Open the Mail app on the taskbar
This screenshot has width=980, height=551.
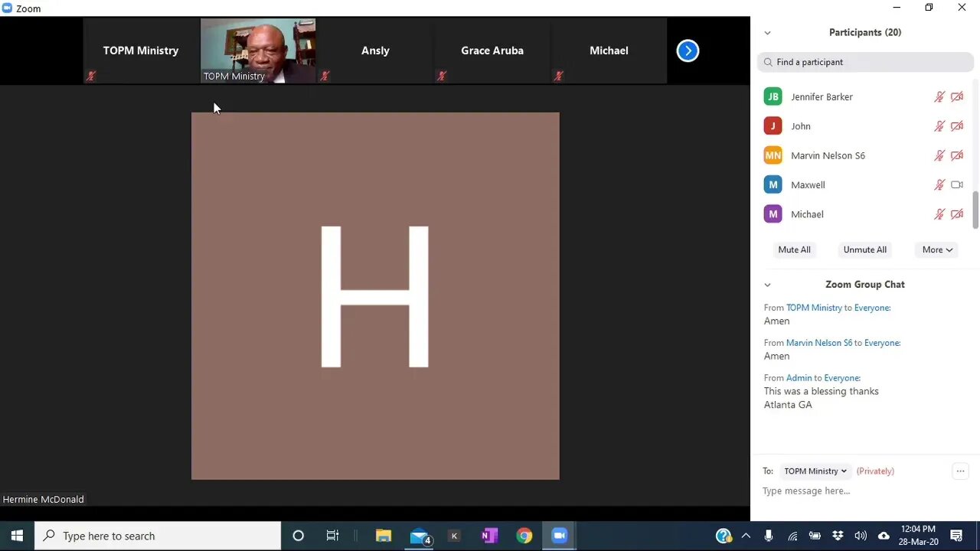(420, 536)
